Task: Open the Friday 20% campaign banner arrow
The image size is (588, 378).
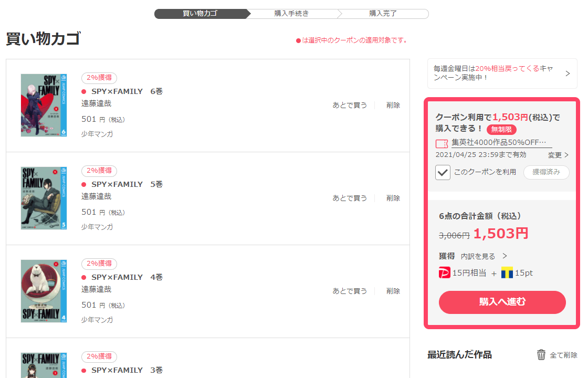Action: click(568, 73)
